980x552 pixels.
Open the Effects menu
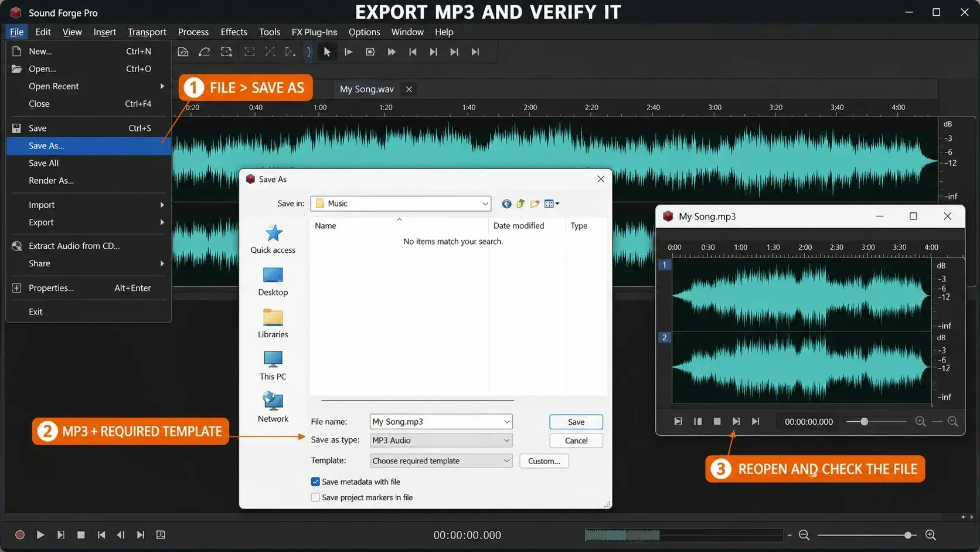234,32
